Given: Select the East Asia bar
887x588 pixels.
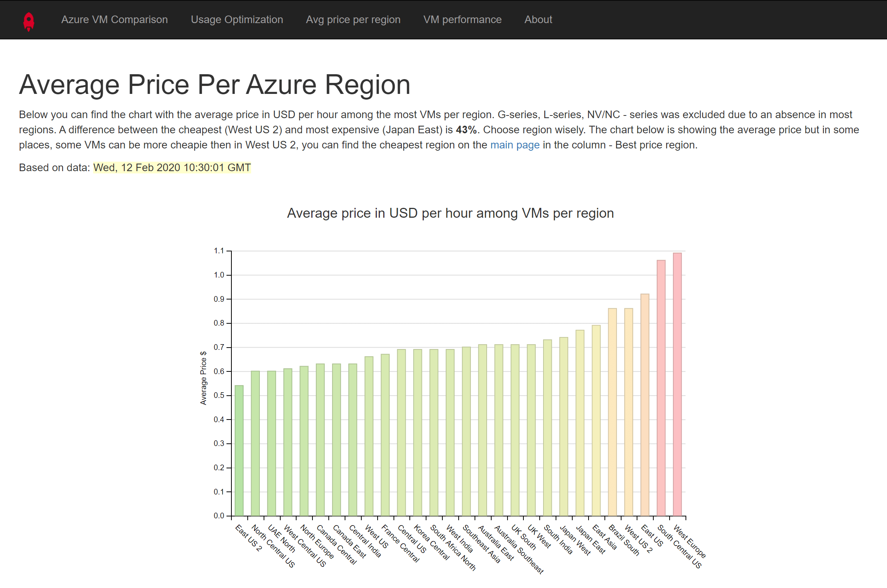Looking at the screenshot, I should (x=596, y=421).
